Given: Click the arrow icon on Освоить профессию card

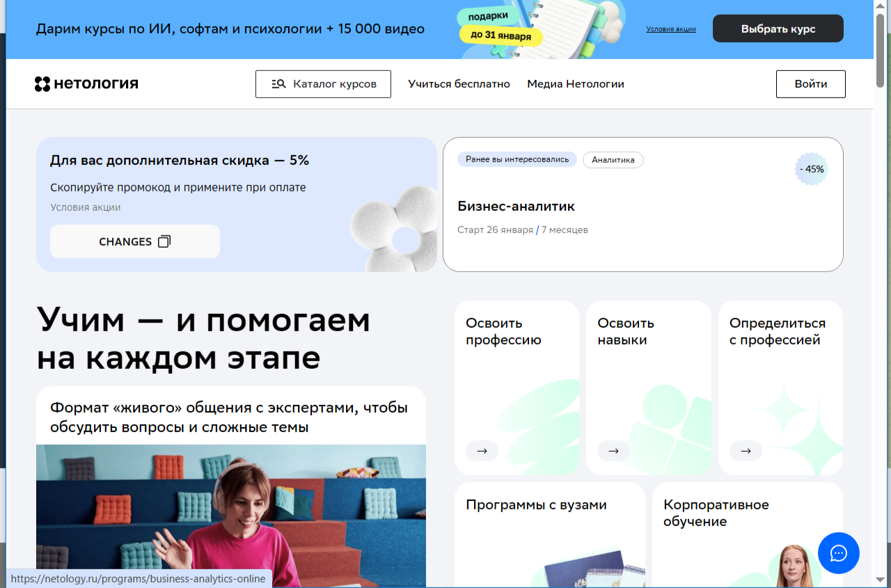Looking at the screenshot, I should coord(482,451).
